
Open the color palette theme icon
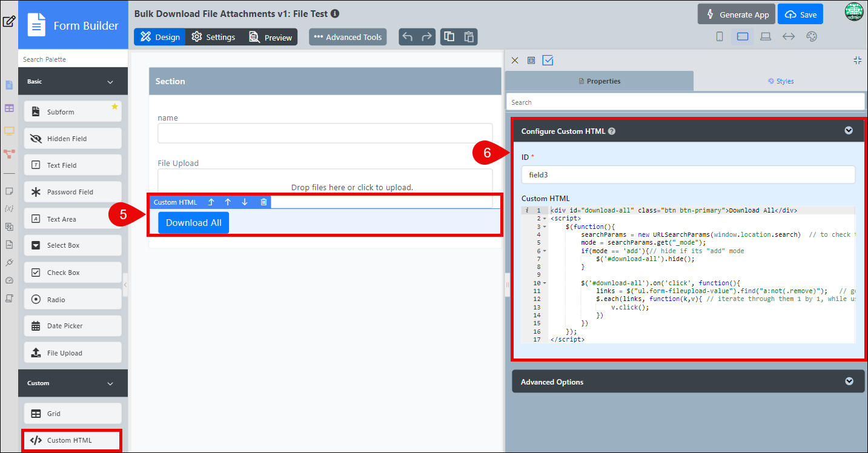(812, 36)
